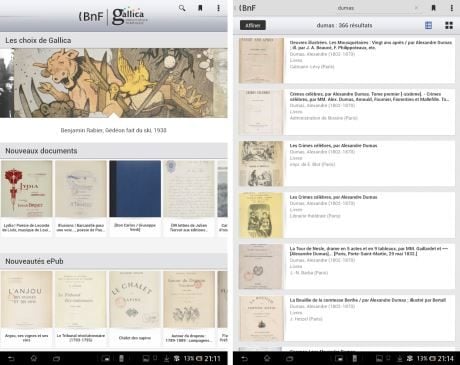The height and width of the screenshot is (365, 460).
Task: Tap yellow cover thumbnail of Les Crimes célèbres
Action: 261,215
